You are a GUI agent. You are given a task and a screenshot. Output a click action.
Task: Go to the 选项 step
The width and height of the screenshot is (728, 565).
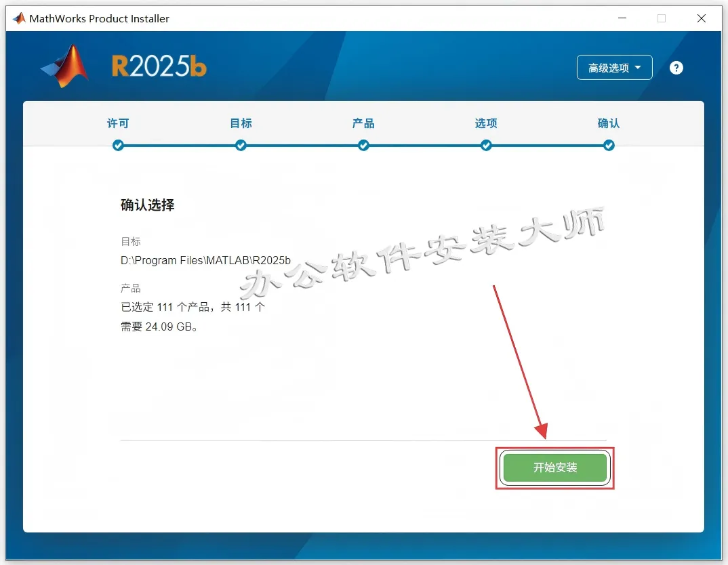(x=486, y=123)
